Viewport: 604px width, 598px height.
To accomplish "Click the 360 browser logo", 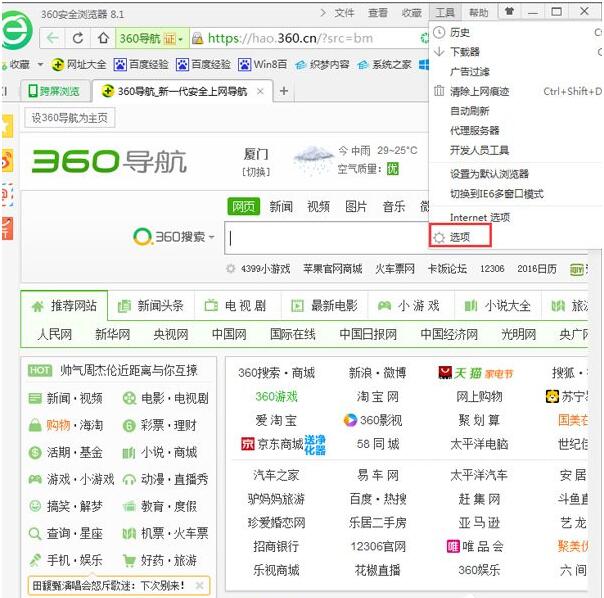I will coord(15,31).
